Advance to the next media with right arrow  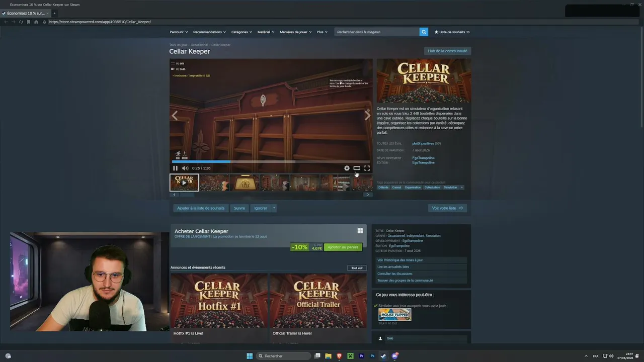pos(367,116)
